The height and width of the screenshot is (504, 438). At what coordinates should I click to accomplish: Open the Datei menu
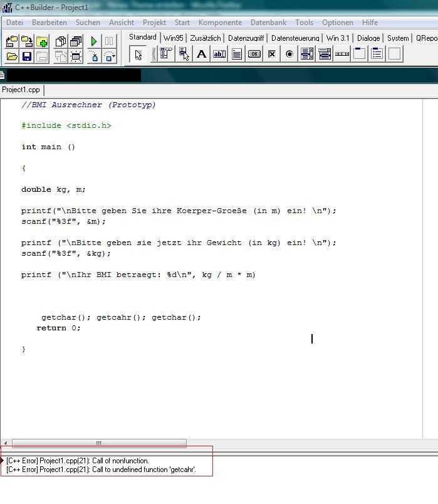(x=15, y=23)
